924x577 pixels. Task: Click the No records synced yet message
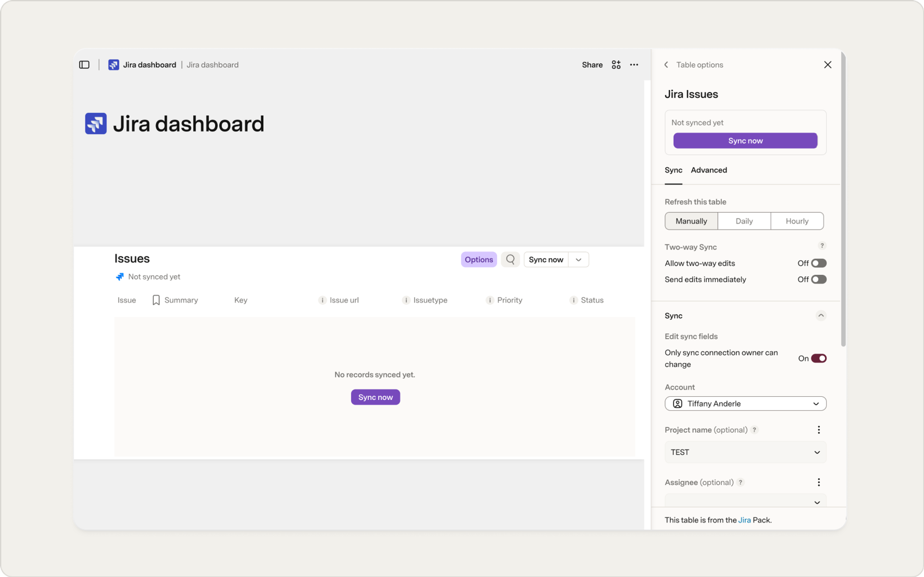coord(375,375)
